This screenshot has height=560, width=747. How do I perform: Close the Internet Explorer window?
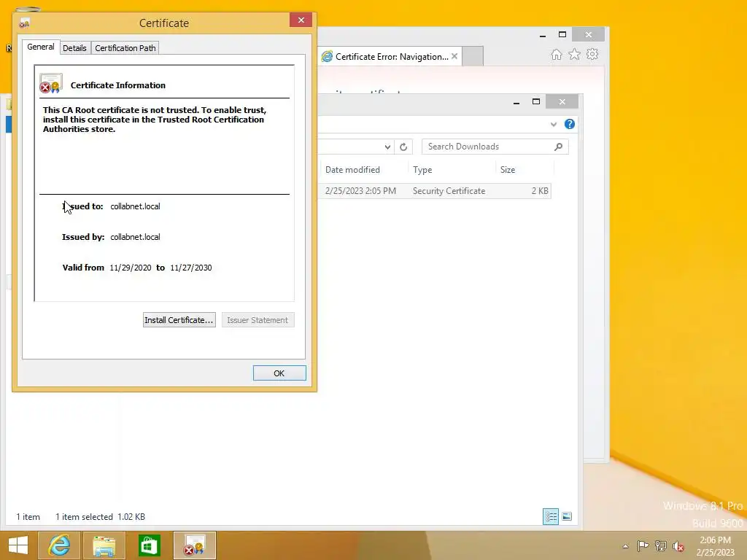click(x=589, y=35)
